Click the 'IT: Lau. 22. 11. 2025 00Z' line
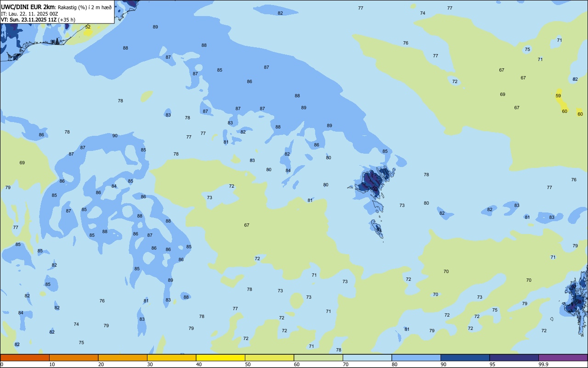Image resolution: width=588 pixels, height=368 pixels. (29, 14)
